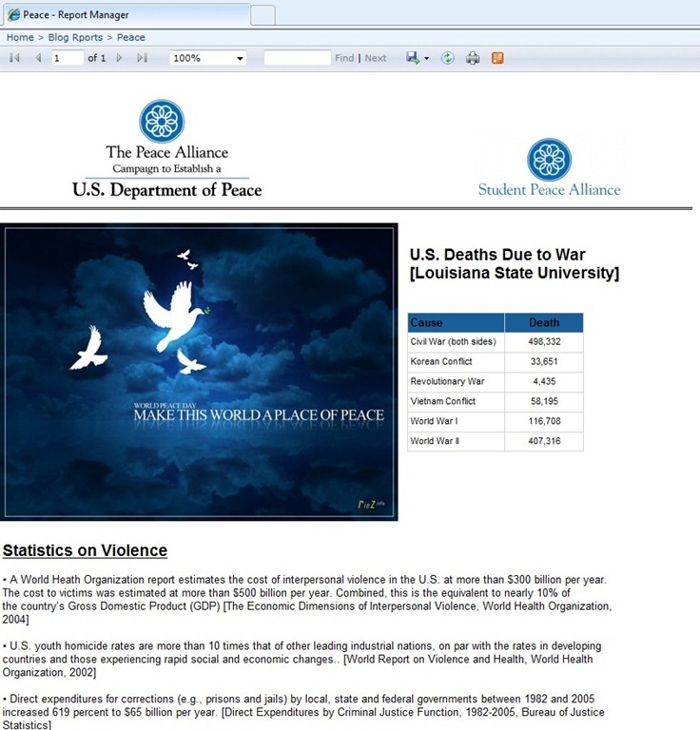Select Korean Conflict row cell
The image size is (700, 730).
tap(456, 362)
